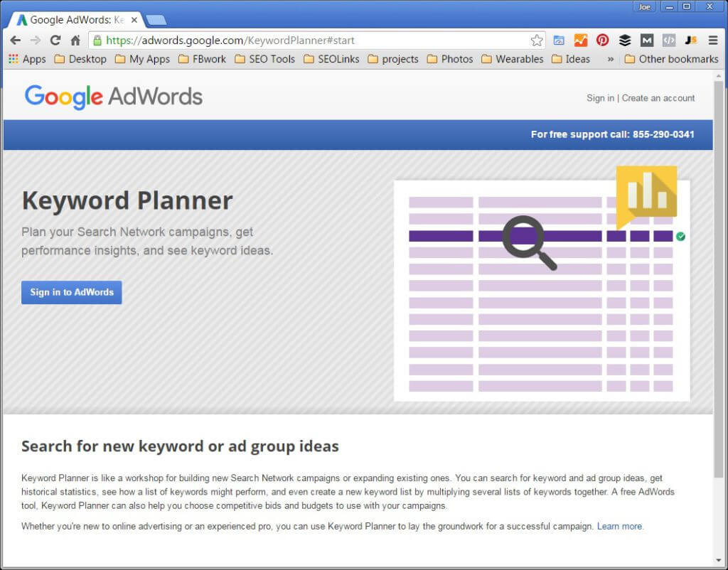Open the blue window extension icon
The height and width of the screenshot is (570, 728).
tap(559, 41)
